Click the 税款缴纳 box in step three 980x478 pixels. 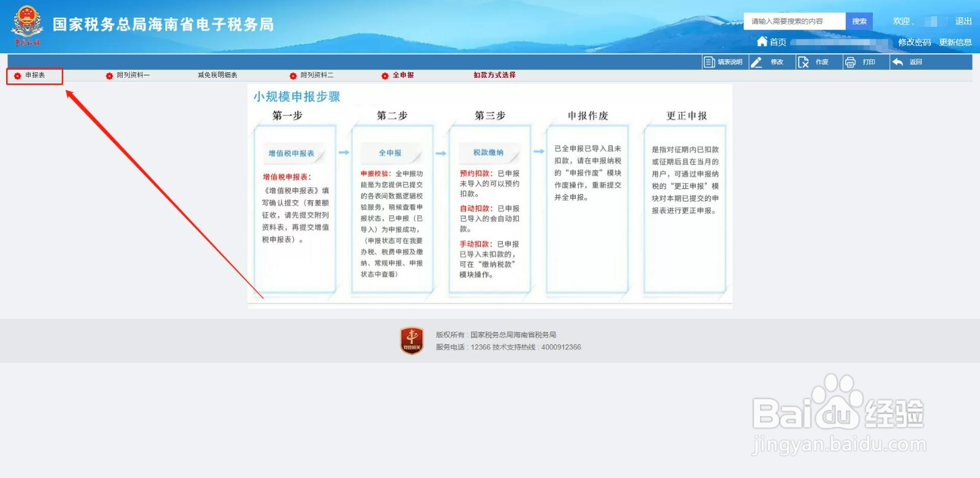(488, 152)
